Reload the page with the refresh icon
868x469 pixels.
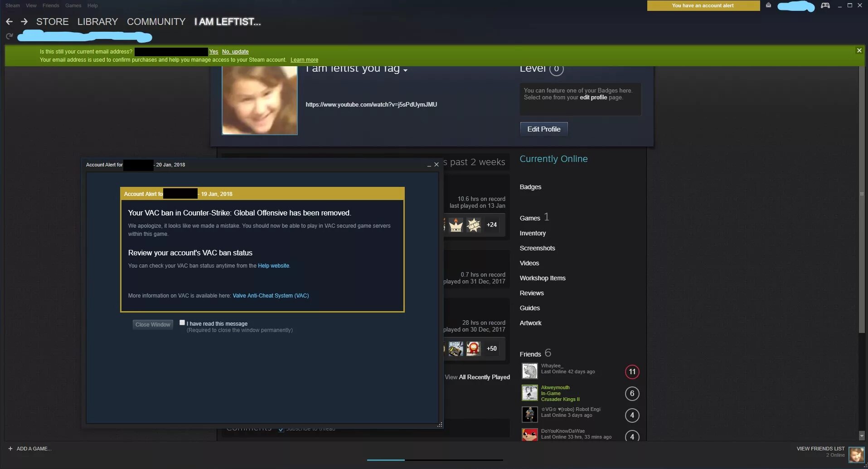point(9,36)
